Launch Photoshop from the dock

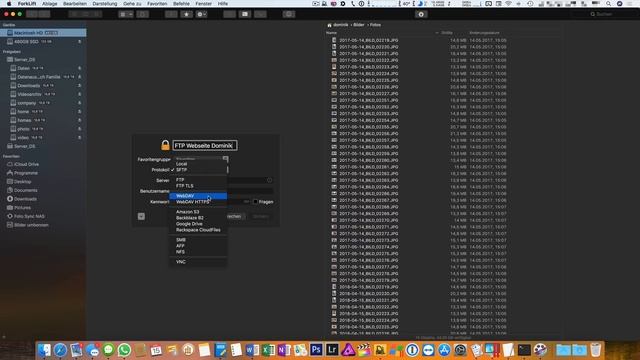coord(316,350)
